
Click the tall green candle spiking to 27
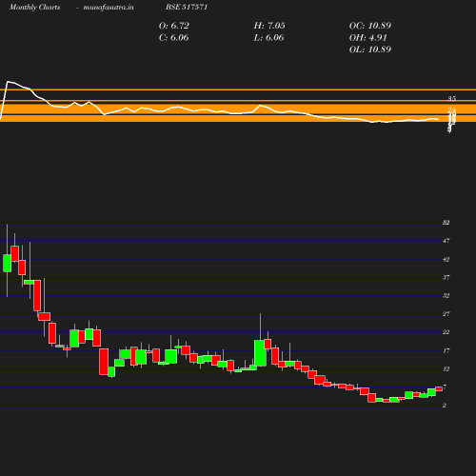[x=260, y=353]
